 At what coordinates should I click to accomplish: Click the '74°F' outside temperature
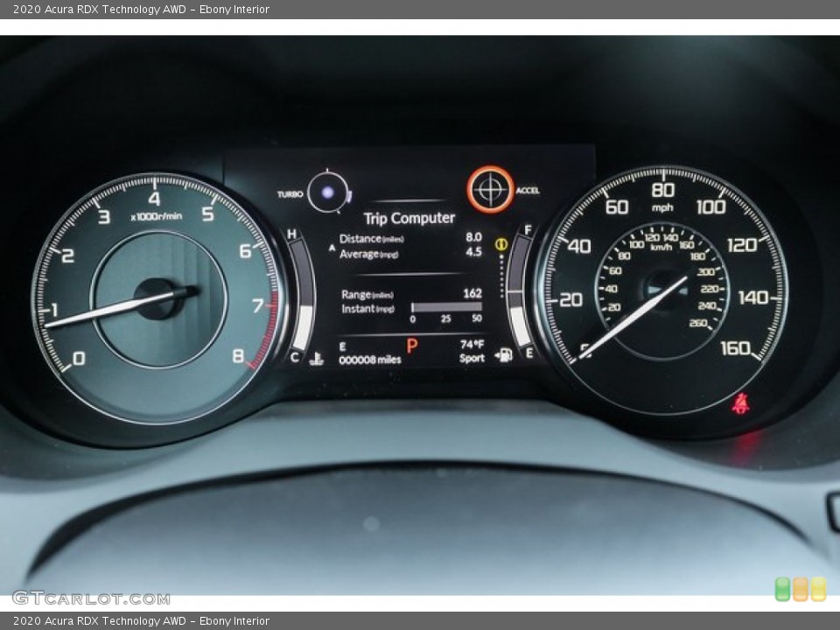pyautogui.click(x=472, y=344)
